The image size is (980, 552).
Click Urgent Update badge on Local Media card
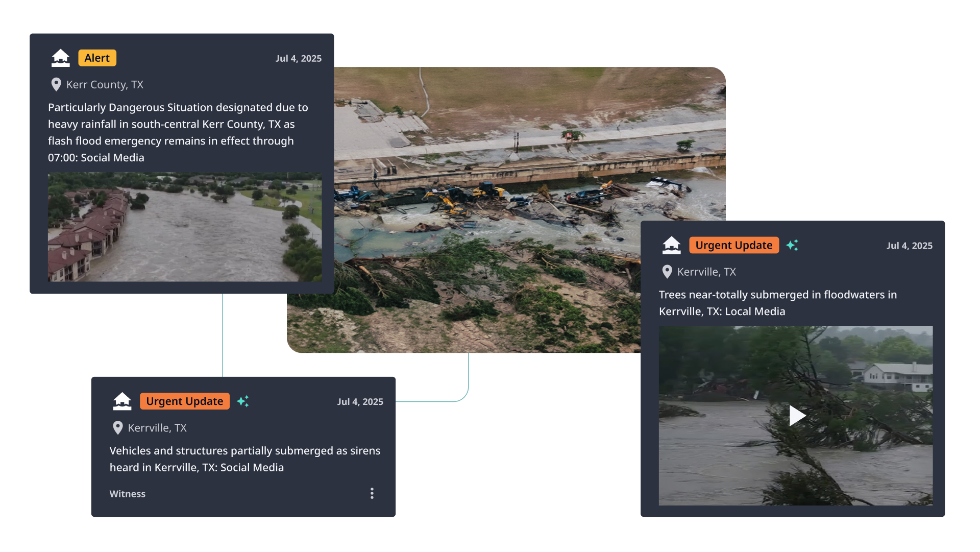[733, 246]
